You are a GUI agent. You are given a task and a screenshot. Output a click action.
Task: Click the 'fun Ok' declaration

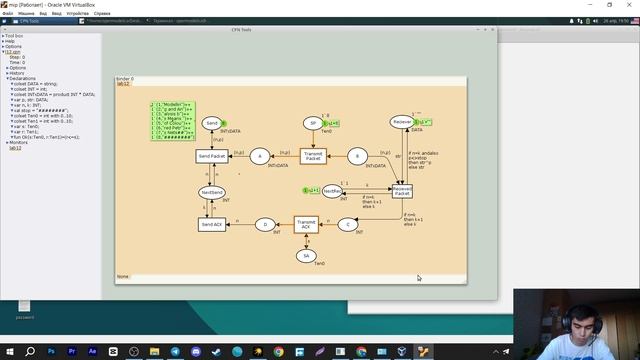[47, 137]
